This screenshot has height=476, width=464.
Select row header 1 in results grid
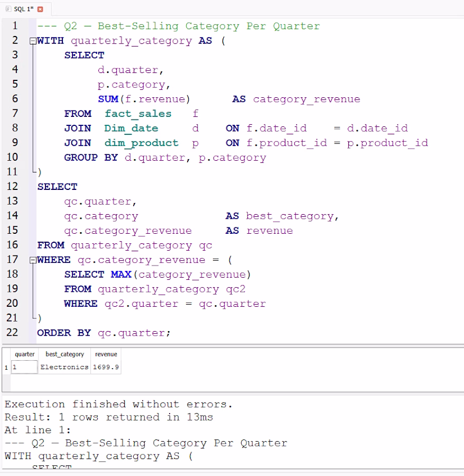[6, 368]
